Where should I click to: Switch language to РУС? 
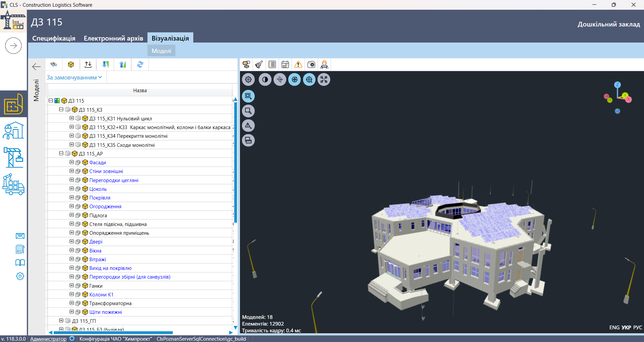point(638,328)
